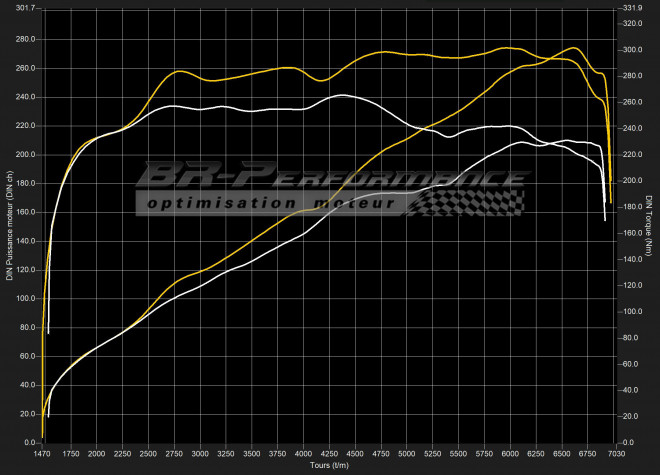Viewport: 660px width, 475px height.
Task: Click the BR-Performance watermark logo
Action: (x=330, y=177)
